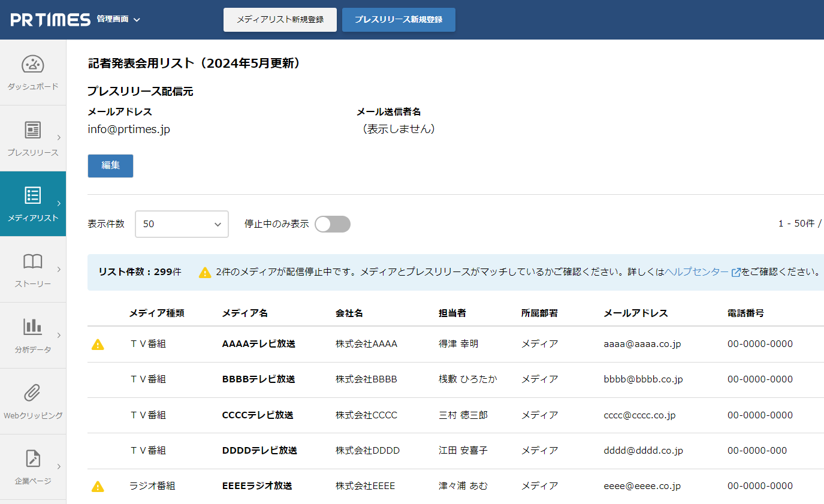Viewport: 824px width, 504px height.
Task: Click the 電話番号 column header
Action: point(745,313)
